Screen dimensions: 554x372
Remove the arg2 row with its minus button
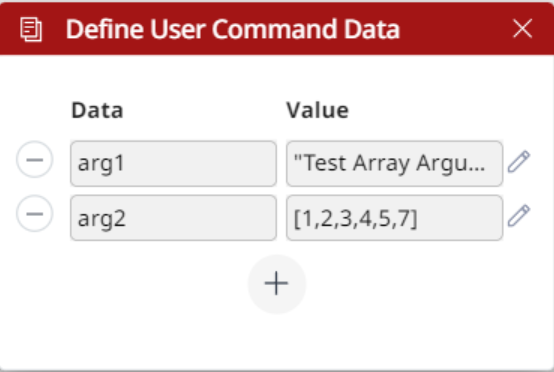click(x=35, y=213)
